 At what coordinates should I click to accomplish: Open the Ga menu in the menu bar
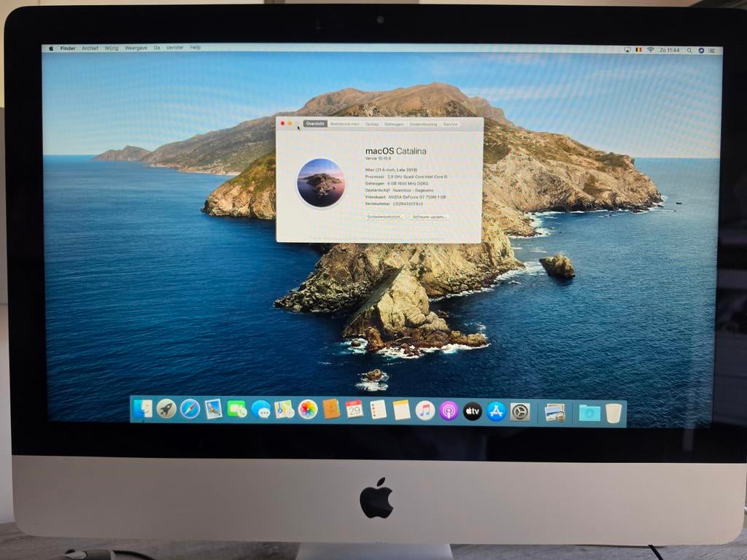tap(157, 48)
